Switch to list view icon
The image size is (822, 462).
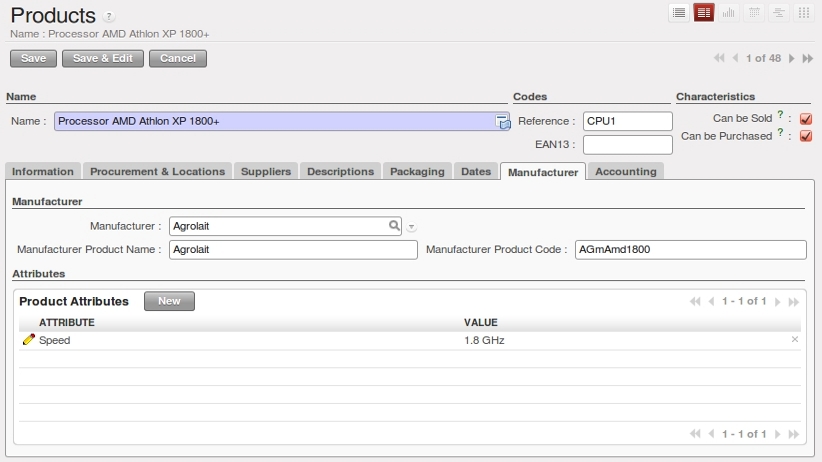(679, 13)
